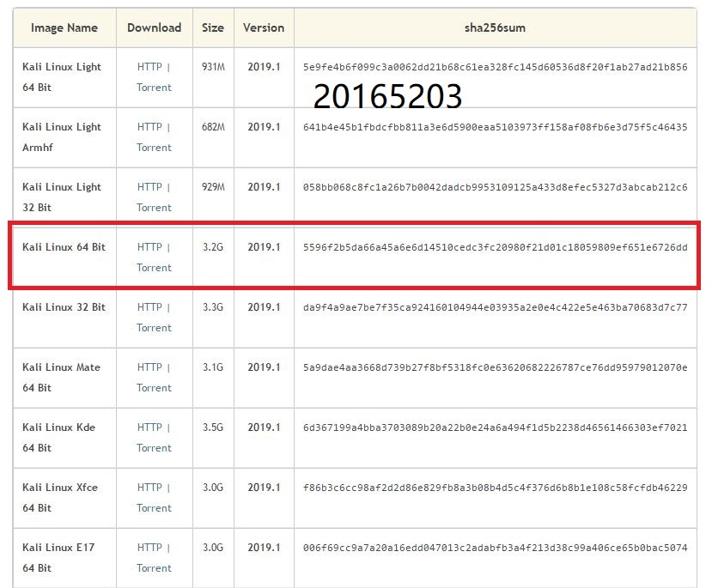The image size is (712, 588).
Task: Download Kali Linux 64 Bit via Torrent
Action: point(154,268)
